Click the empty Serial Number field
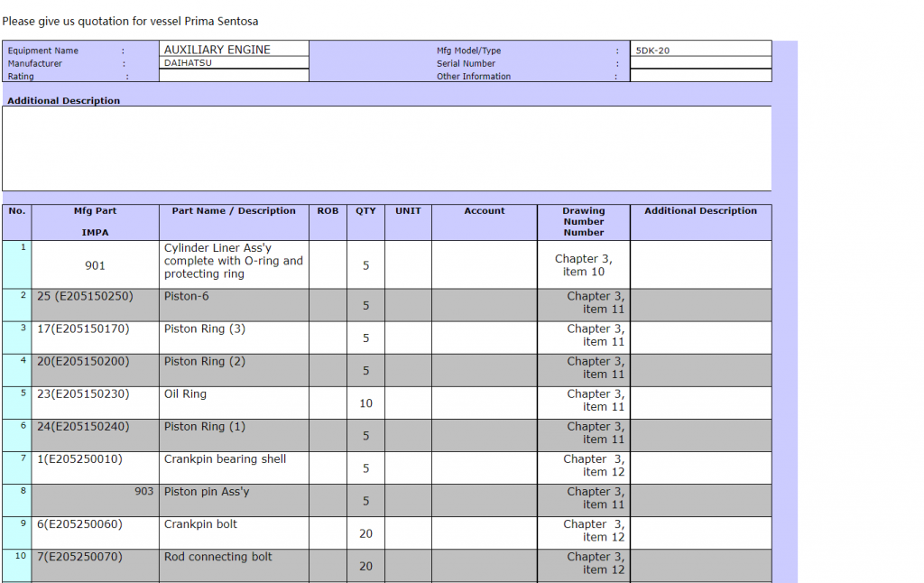The width and height of the screenshot is (924, 583). [700, 63]
